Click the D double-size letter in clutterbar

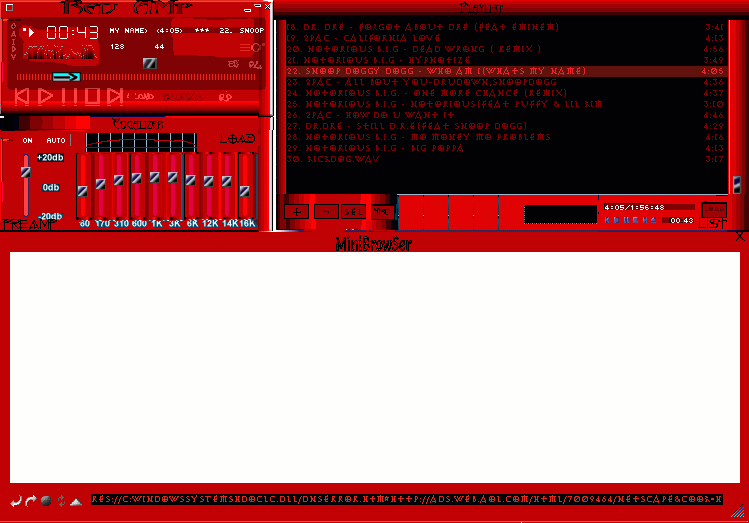(x=13, y=49)
